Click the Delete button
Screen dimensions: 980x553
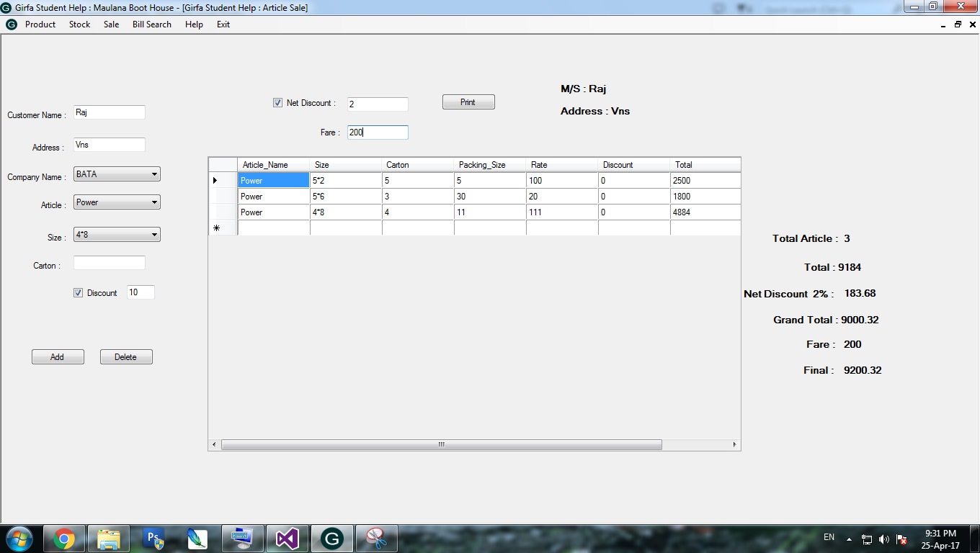[x=126, y=356]
